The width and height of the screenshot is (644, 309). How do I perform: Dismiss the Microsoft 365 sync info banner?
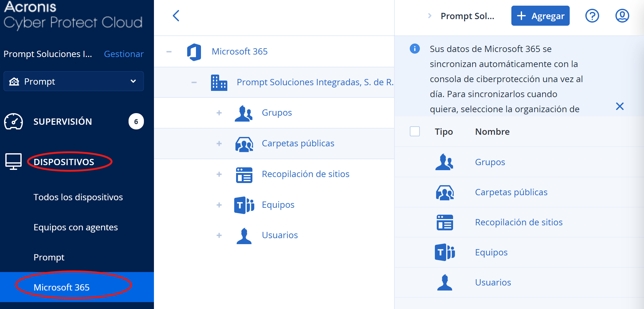pyautogui.click(x=620, y=106)
